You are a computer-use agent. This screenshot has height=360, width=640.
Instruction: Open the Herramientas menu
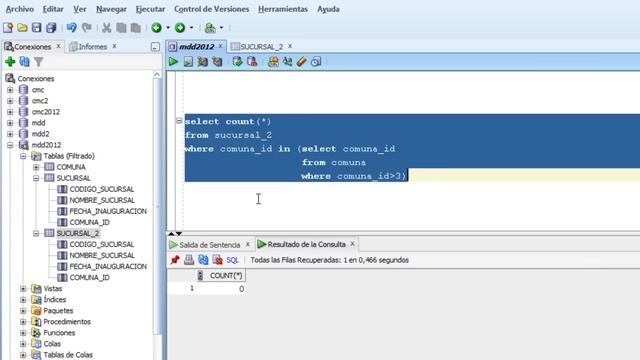(283, 9)
